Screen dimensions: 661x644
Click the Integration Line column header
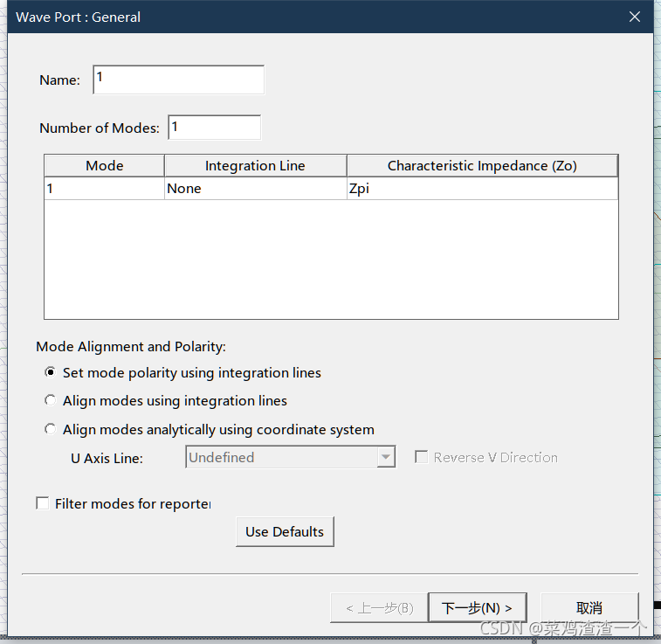256,166
